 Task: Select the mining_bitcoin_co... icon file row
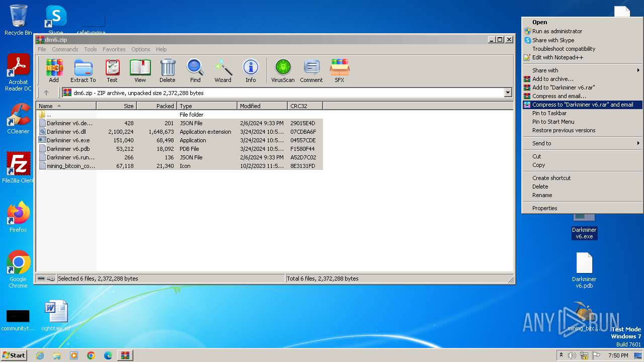180,166
